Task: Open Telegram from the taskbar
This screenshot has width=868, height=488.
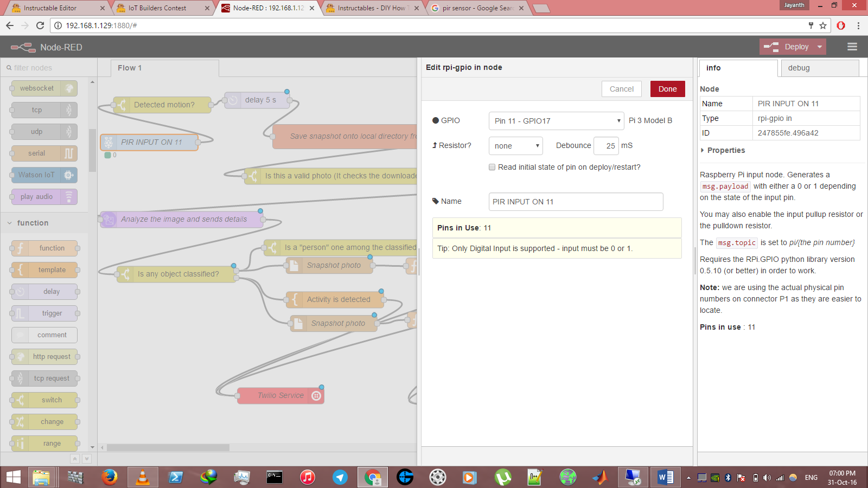Action: (x=340, y=477)
